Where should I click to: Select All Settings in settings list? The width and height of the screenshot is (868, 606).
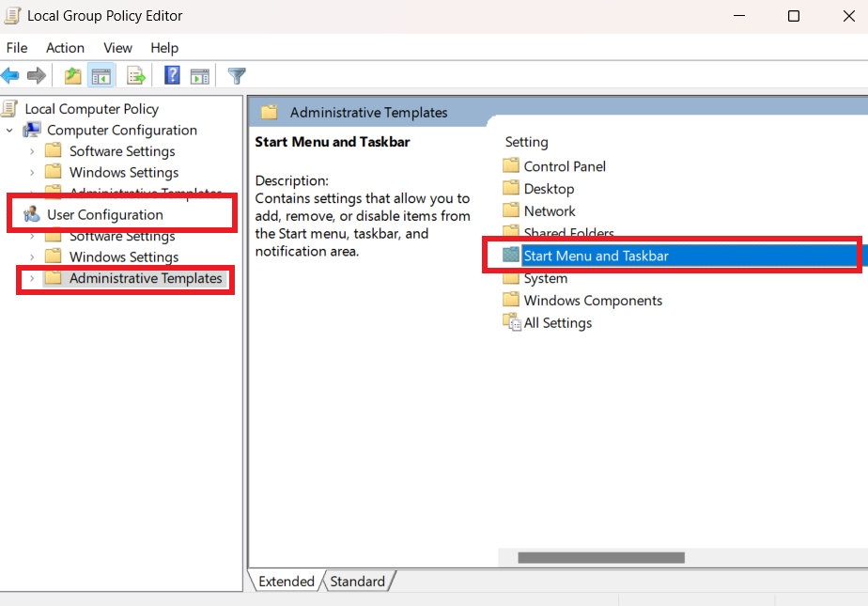pyautogui.click(x=557, y=323)
